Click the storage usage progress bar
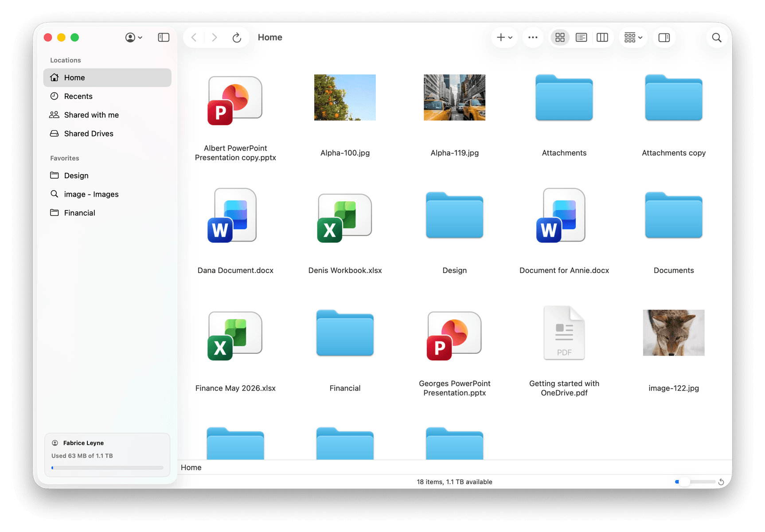765x532 pixels. coord(107,468)
